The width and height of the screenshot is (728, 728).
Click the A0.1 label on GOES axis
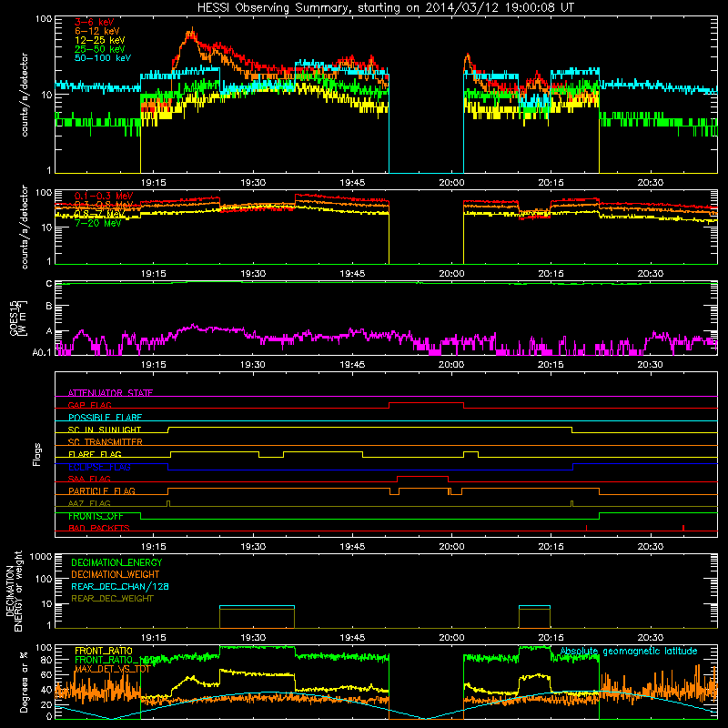pyautogui.click(x=42, y=352)
